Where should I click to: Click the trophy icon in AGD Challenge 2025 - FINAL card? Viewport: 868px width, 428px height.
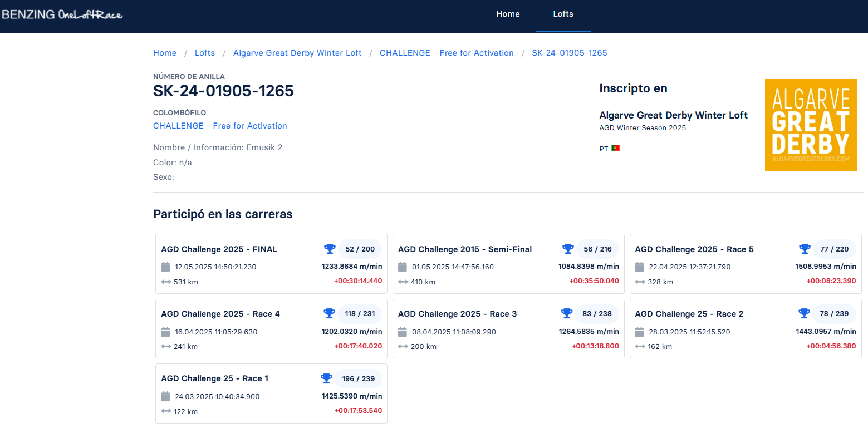click(x=330, y=249)
